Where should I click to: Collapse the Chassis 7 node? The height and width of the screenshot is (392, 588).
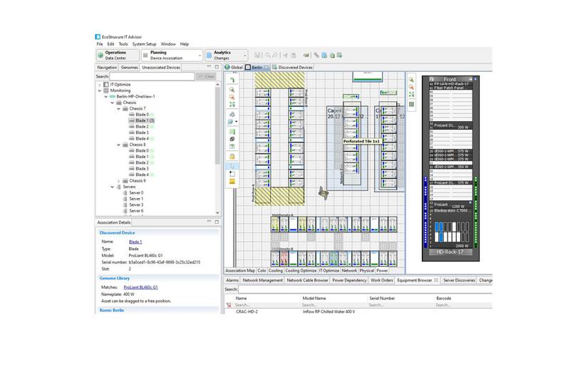[119, 108]
